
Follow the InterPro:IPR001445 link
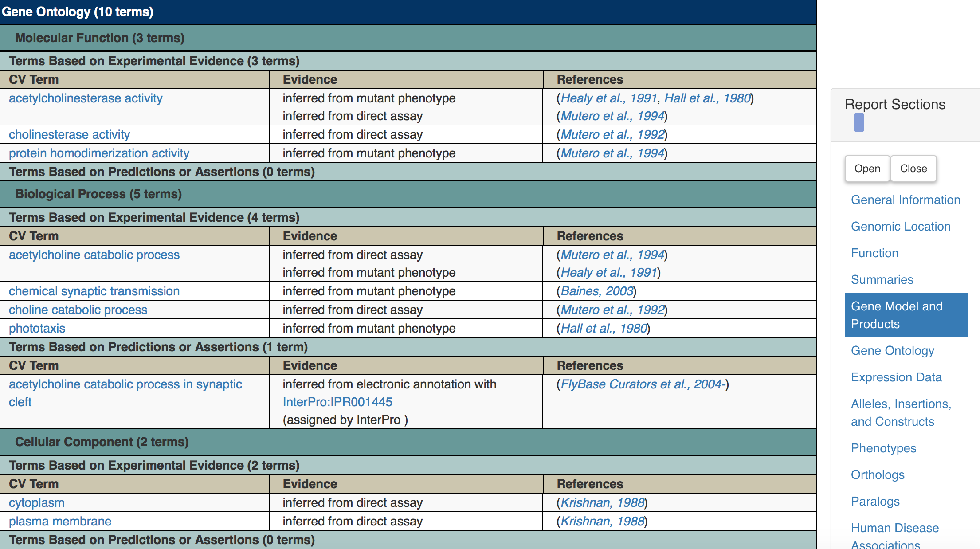coord(337,402)
